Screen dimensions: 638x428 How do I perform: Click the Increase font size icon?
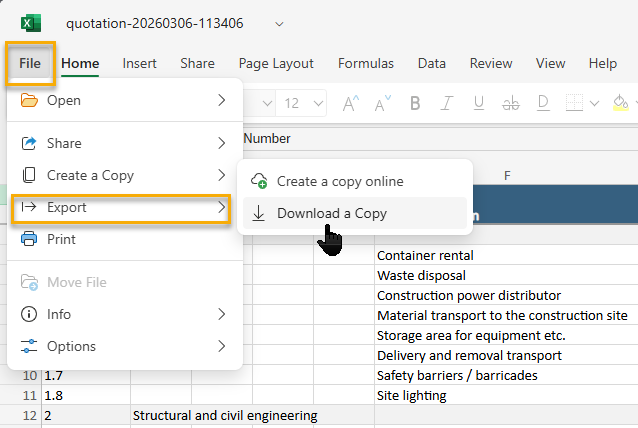[x=351, y=103]
